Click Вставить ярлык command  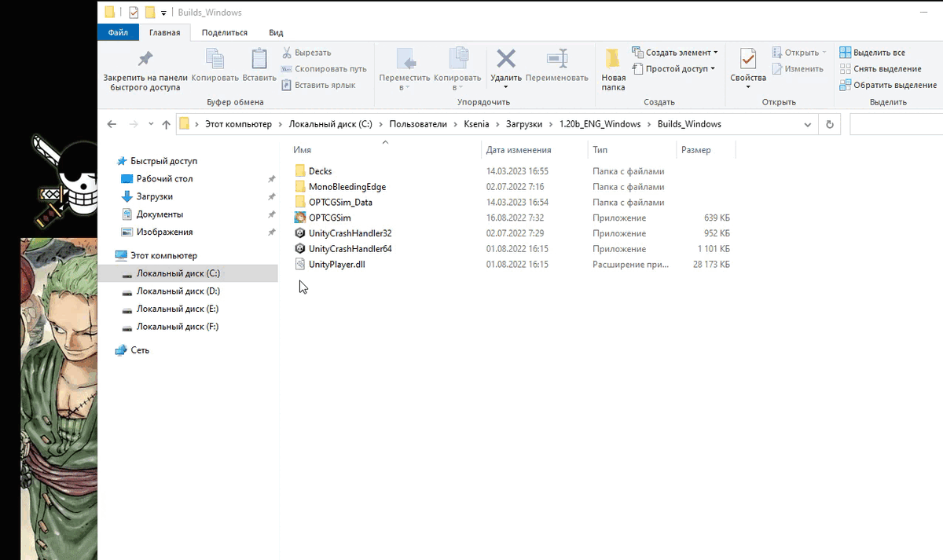[x=318, y=85]
